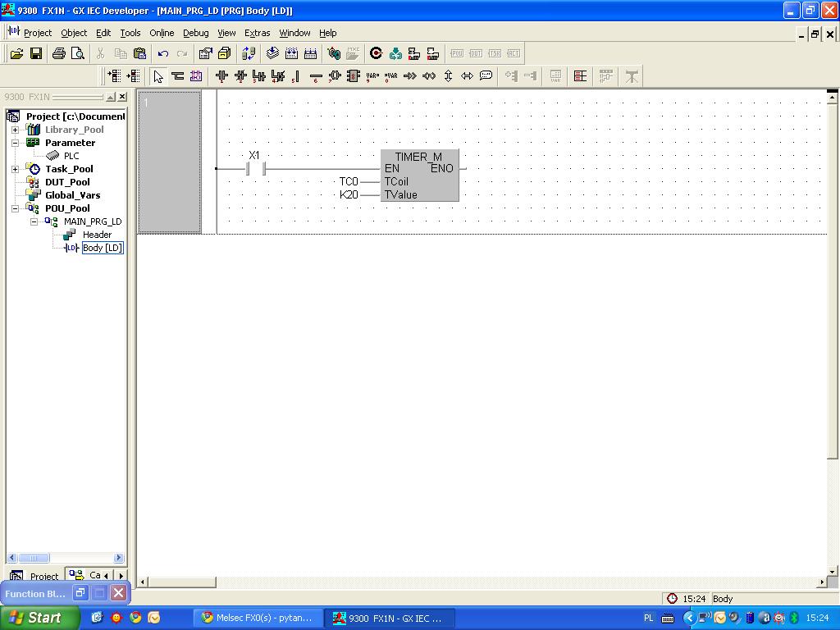Viewport: 840px width, 630px height.
Task: Select Global_Vars in project tree
Action: pyautogui.click(x=72, y=195)
